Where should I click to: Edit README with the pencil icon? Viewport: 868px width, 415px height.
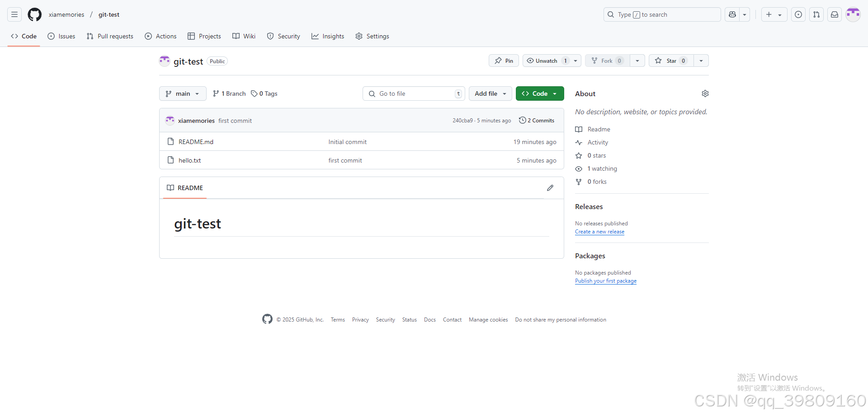tap(550, 188)
